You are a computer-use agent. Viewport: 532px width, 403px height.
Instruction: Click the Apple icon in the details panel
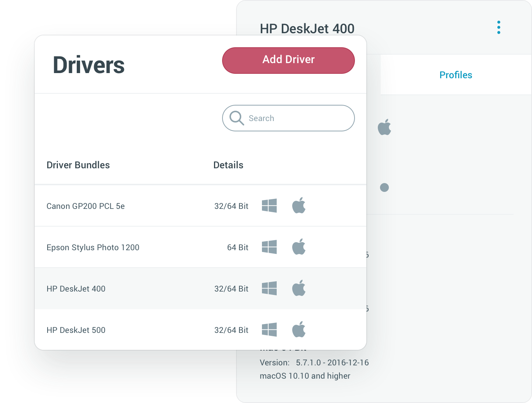[x=384, y=127]
